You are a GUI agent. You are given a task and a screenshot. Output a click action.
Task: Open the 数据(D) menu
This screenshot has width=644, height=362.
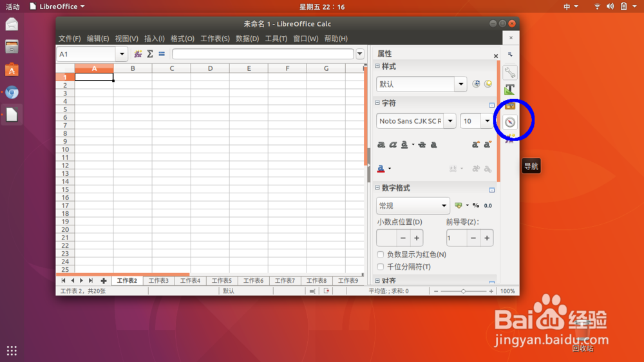247,39
